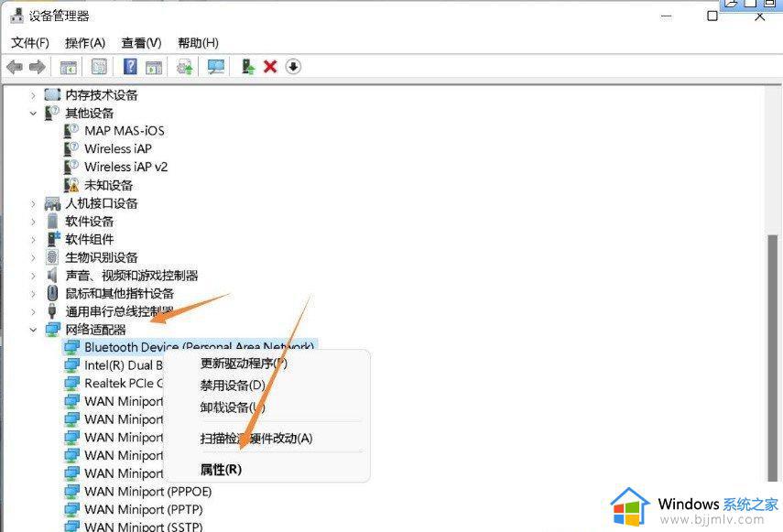This screenshot has height=532, width=783.
Task: Click the vertical scrollbar thumb
Action: tap(772, 357)
